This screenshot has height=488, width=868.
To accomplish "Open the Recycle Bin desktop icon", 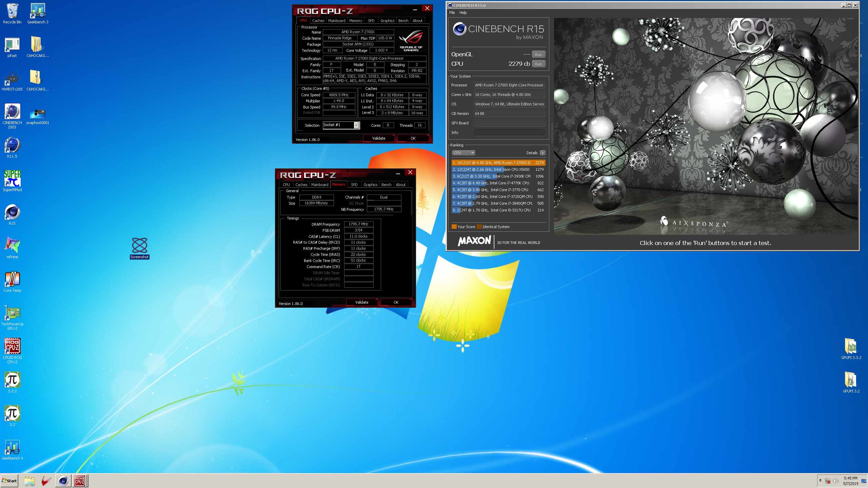I will pyautogui.click(x=12, y=14).
